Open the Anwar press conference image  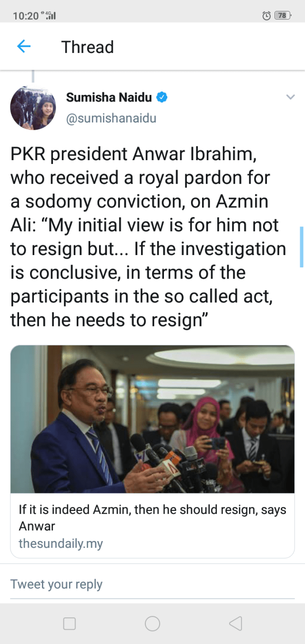pos(152,419)
